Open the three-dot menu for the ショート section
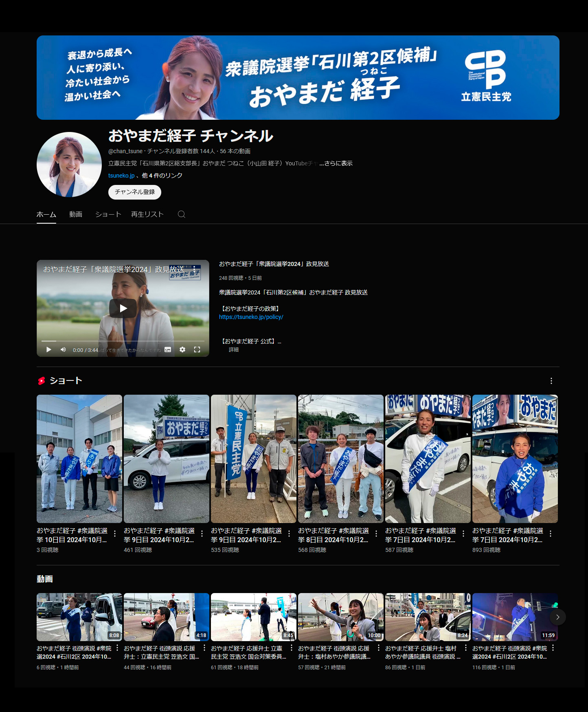Image resolution: width=588 pixels, height=712 pixels. click(551, 381)
